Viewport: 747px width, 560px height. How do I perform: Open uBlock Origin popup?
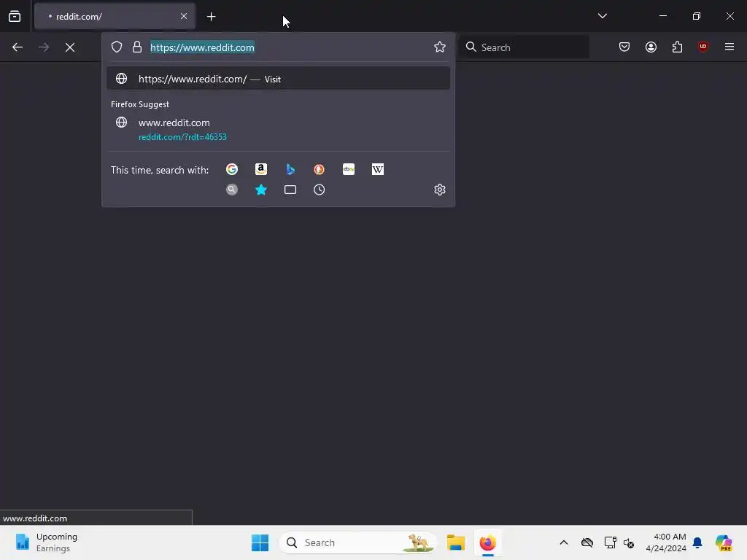point(703,47)
